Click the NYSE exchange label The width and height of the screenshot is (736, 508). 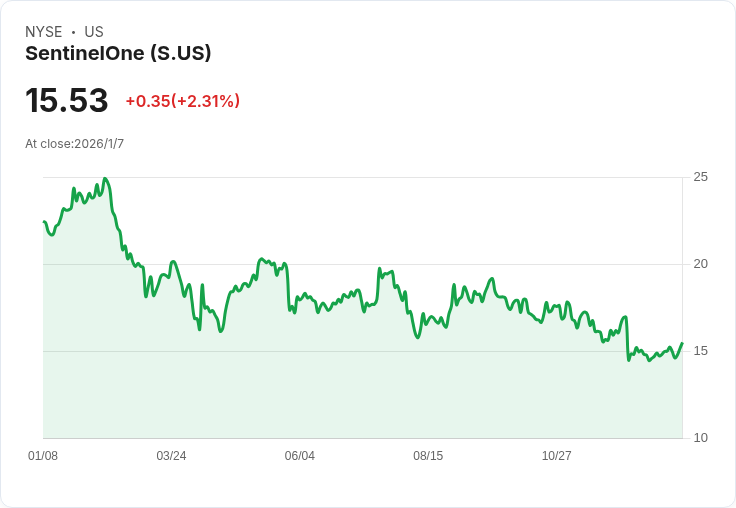pos(43,32)
